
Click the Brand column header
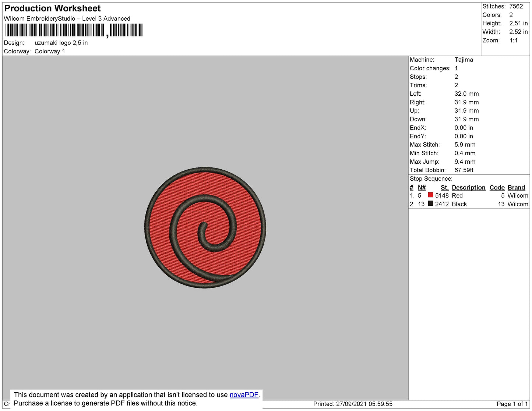[516, 187]
